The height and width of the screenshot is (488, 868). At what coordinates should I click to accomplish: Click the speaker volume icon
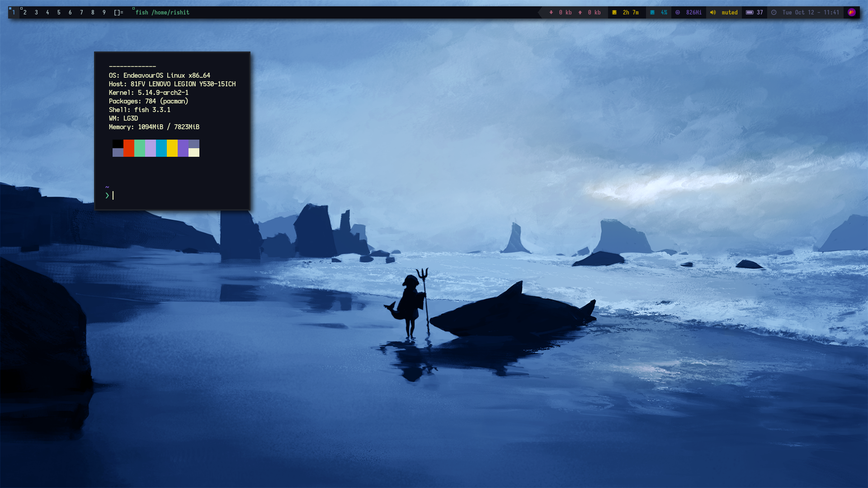click(713, 13)
